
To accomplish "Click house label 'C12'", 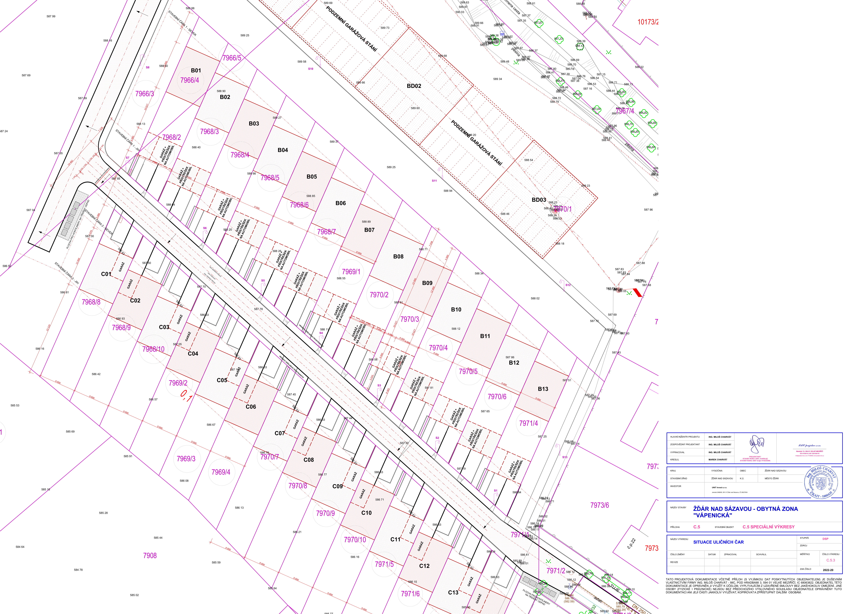I will (424, 566).
